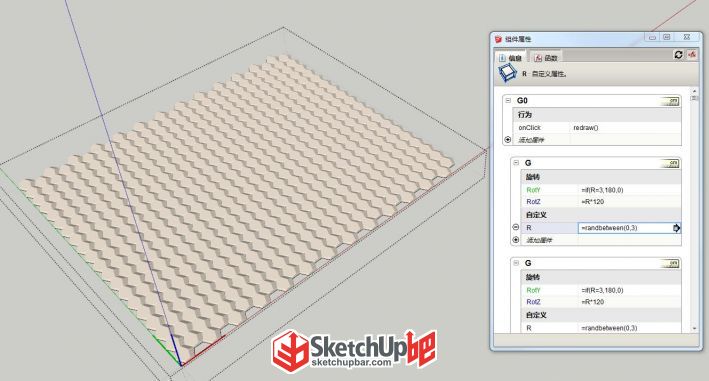Collapse the second G subcomponent section
Screen dimensions: 709x381
[x=516, y=263]
